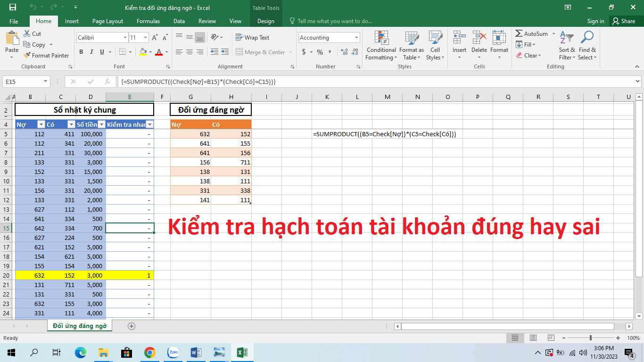Select the Italic formatting icon

(x=91, y=52)
